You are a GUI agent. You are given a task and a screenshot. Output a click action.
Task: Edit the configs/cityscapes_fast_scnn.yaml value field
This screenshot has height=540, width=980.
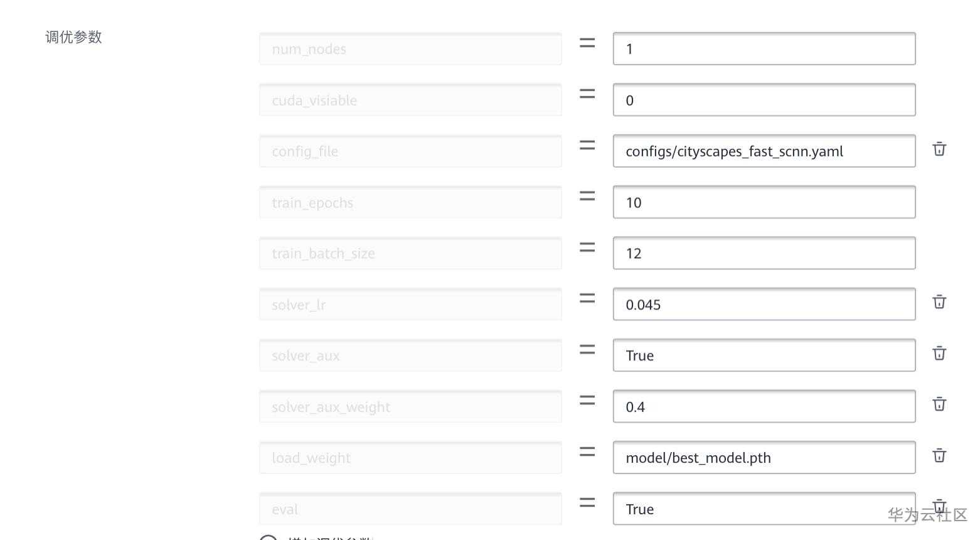pyautogui.click(x=764, y=151)
